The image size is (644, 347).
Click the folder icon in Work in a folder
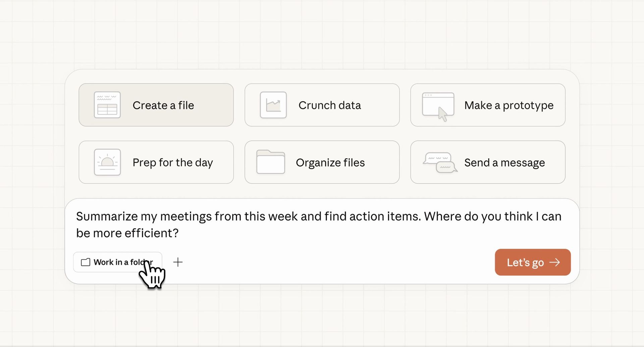86,262
